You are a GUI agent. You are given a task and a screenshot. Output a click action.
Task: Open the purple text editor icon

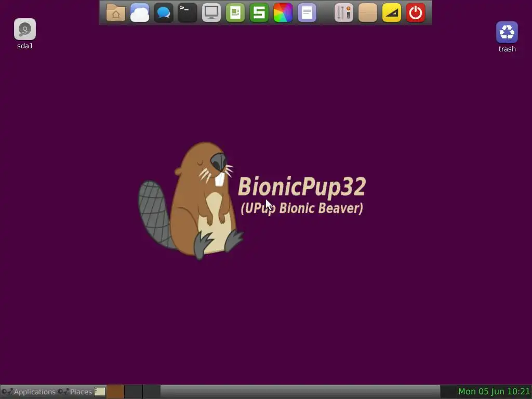[307, 12]
